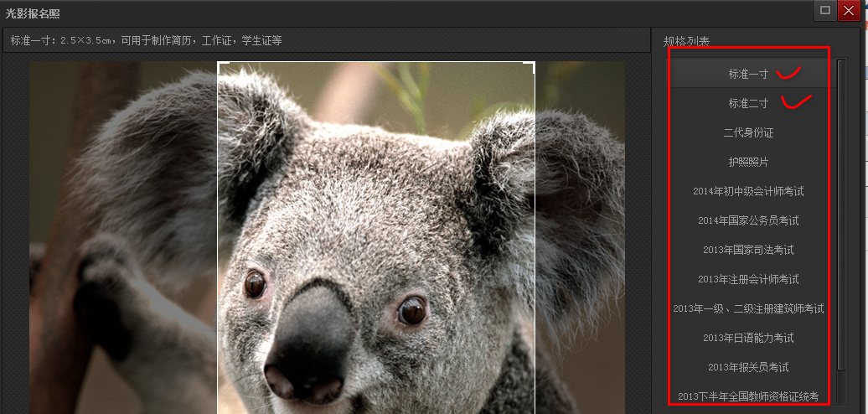Viewport: 868px width, 414px height.
Task: Close the 光影报名照 window
Action: point(849,10)
